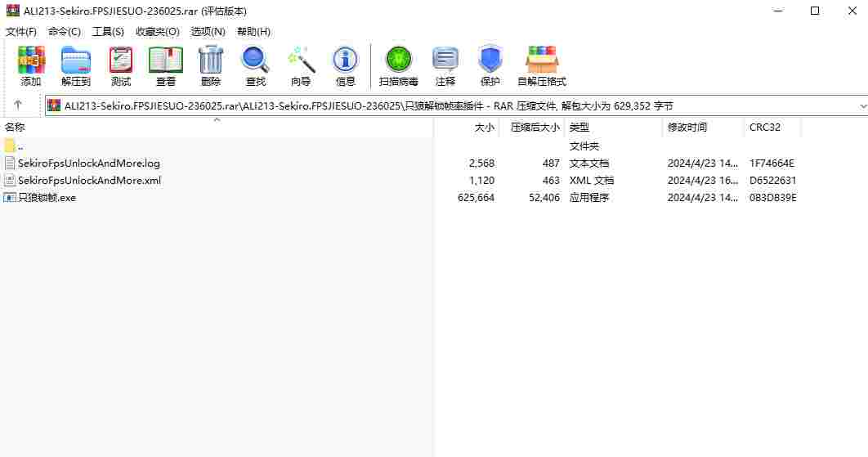The image size is (868, 457).
Task: Click inside the archive path field
Action: click(457, 105)
